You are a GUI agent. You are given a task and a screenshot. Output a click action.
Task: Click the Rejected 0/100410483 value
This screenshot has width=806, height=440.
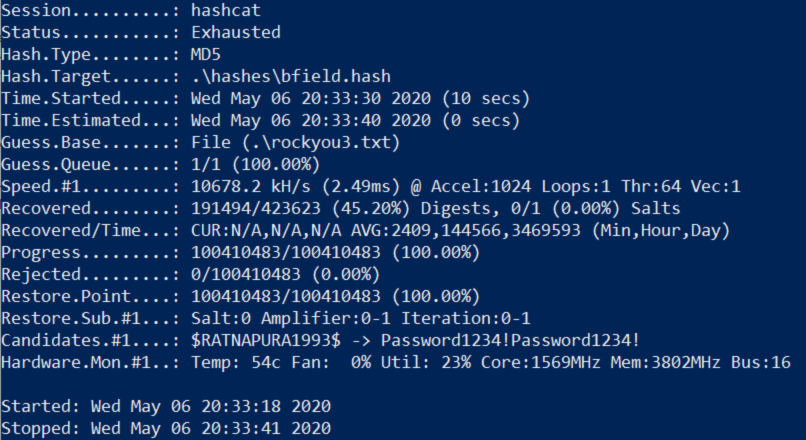point(246,274)
